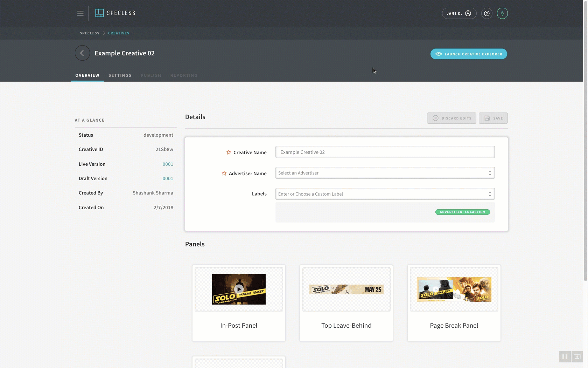Click into the Creative Name field
This screenshot has width=588, height=368.
385,152
